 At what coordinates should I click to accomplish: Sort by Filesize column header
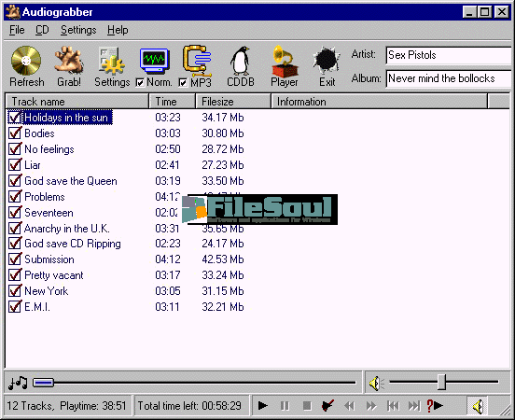[233, 102]
